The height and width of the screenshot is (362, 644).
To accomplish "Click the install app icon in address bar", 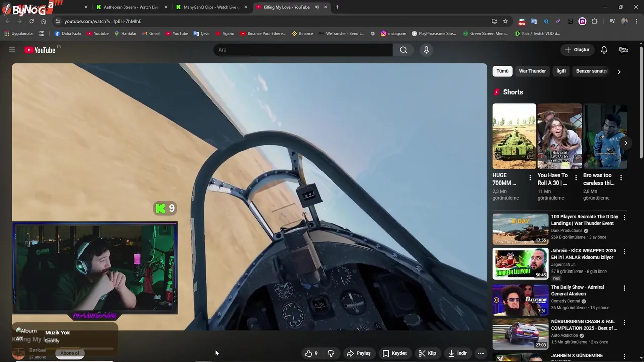I will pos(494,21).
